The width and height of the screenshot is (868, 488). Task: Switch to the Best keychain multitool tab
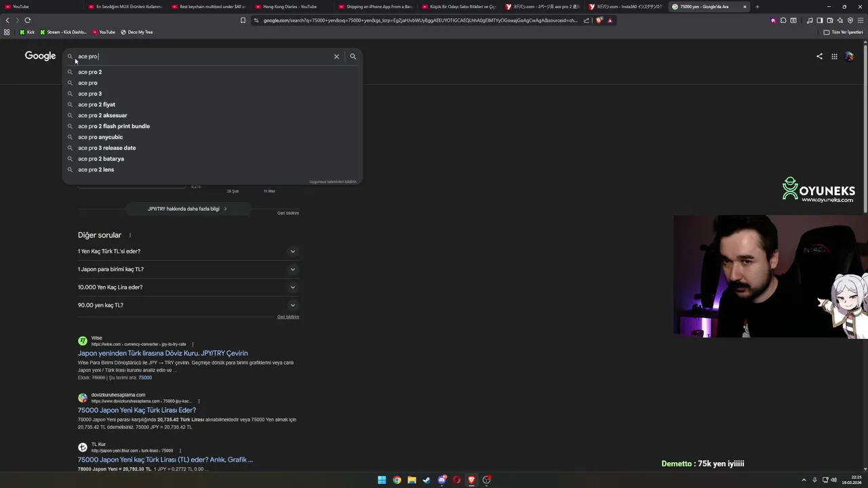pos(208,7)
